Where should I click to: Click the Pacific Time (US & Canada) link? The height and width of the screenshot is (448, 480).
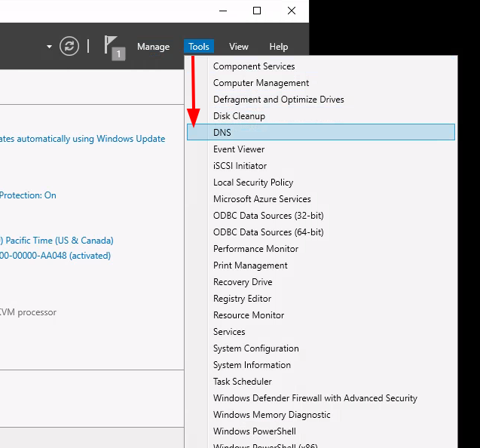point(57,241)
